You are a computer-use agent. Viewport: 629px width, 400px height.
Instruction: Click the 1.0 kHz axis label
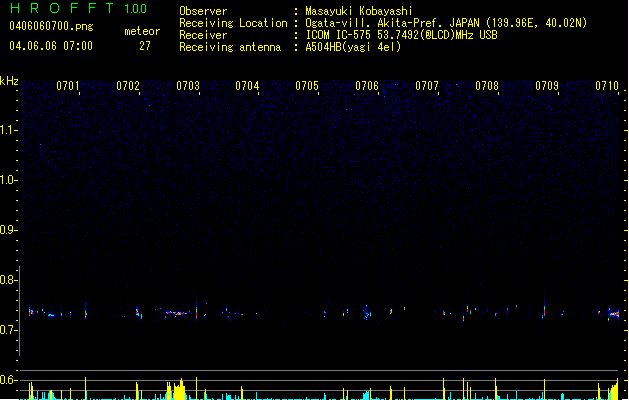[8, 180]
